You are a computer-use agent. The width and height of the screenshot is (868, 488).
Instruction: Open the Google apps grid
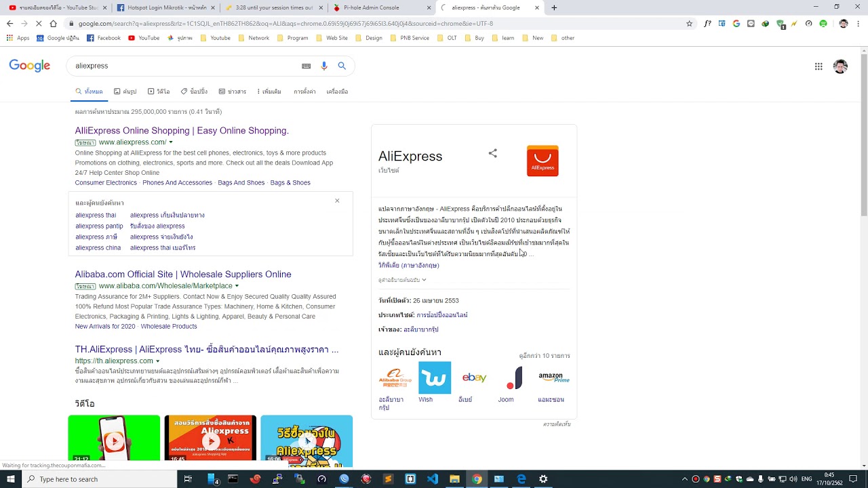[x=818, y=66]
